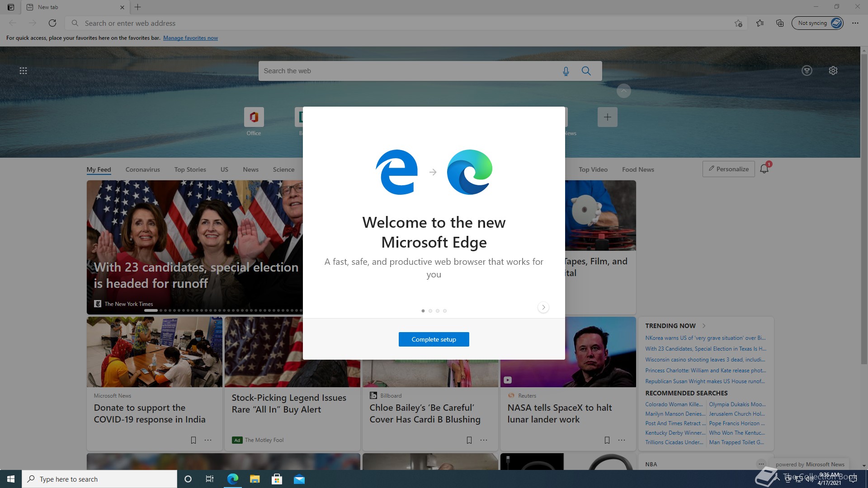Select the second page dot in welcome dialog
Screen dimensions: 868x488
pyautogui.click(x=430, y=311)
